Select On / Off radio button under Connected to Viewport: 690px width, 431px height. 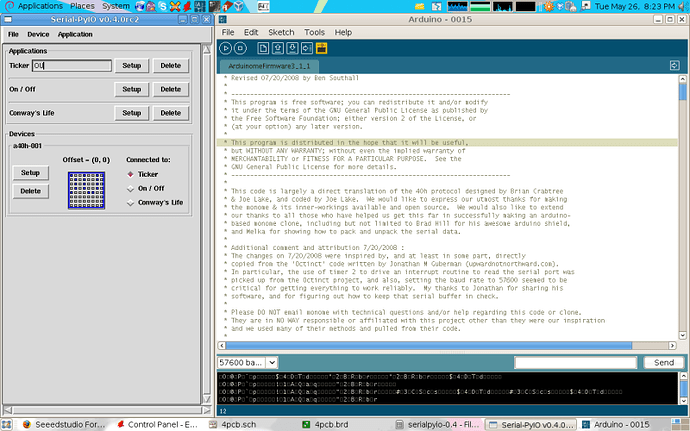pyautogui.click(x=130, y=188)
